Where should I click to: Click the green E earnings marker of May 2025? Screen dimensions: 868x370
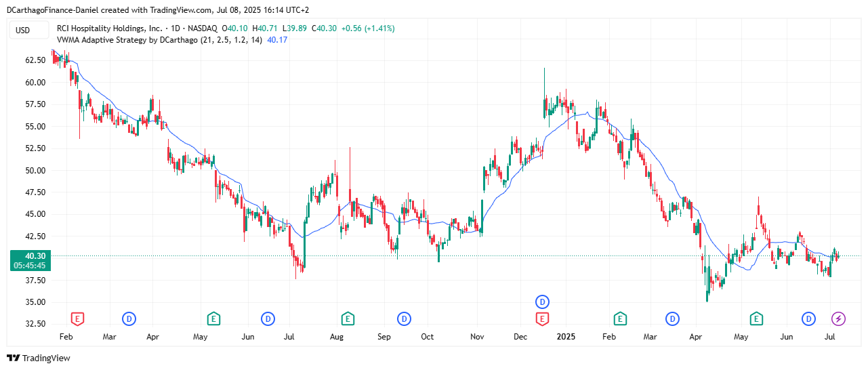[x=756, y=318]
